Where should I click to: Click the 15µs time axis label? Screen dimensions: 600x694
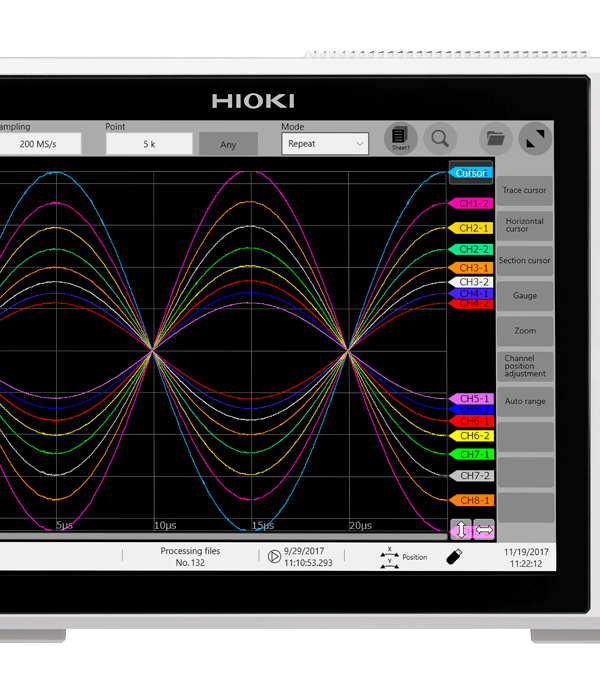[263, 525]
